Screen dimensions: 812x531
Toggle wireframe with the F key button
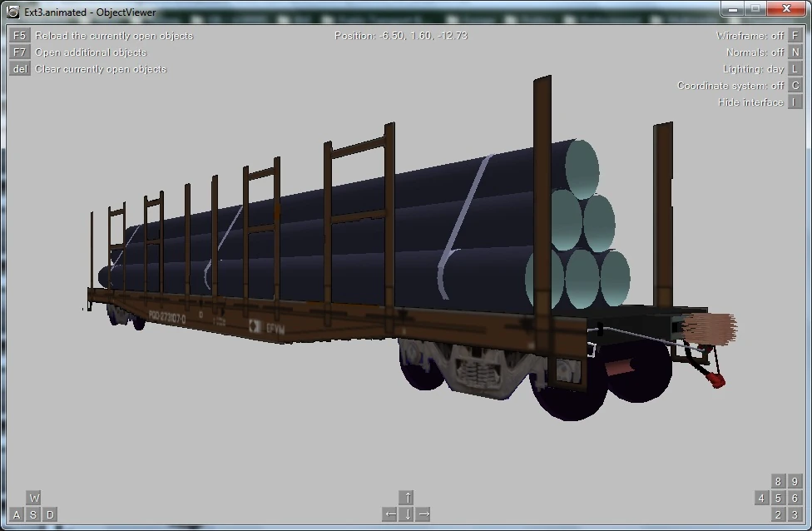click(x=795, y=36)
